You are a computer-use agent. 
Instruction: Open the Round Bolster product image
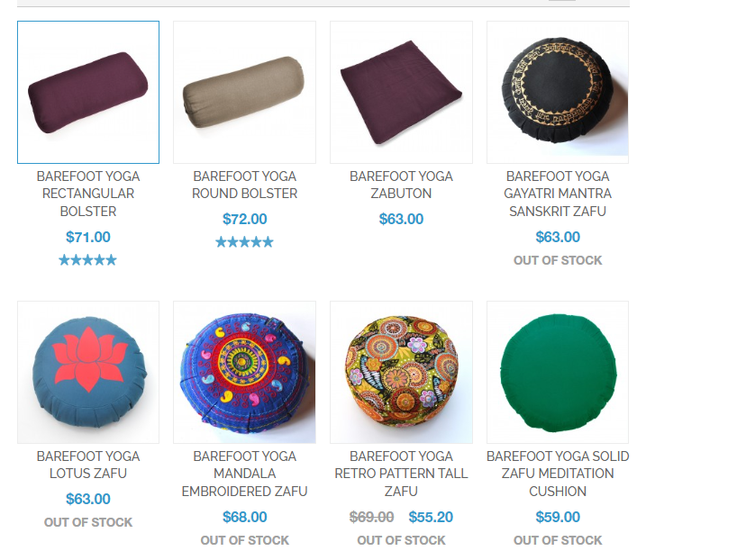click(x=244, y=92)
